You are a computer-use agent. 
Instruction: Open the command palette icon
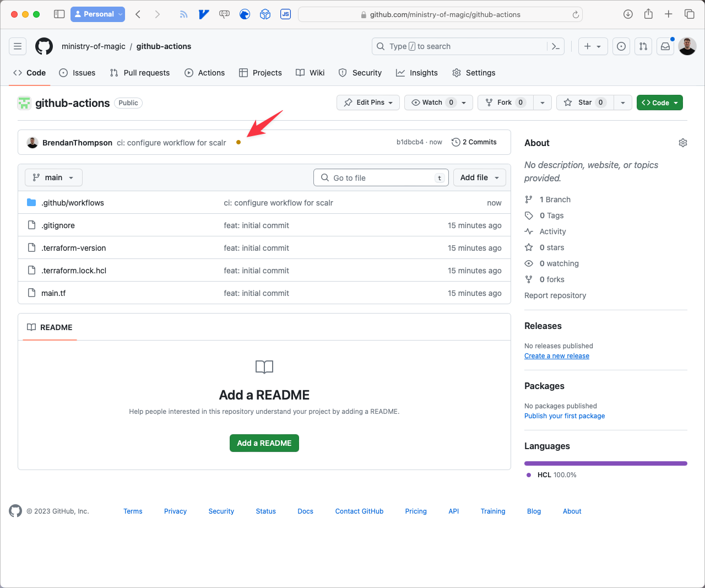(556, 46)
